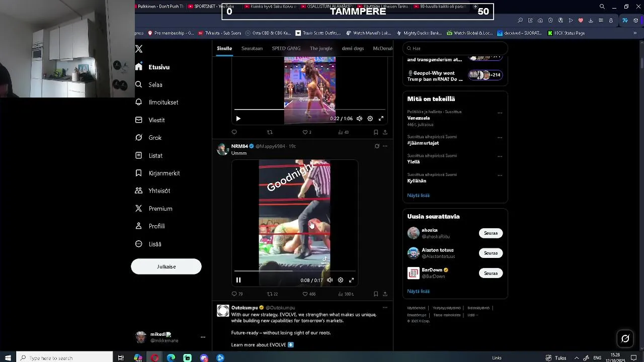Reply to the upper video post
The image size is (644, 362).
click(x=234, y=132)
